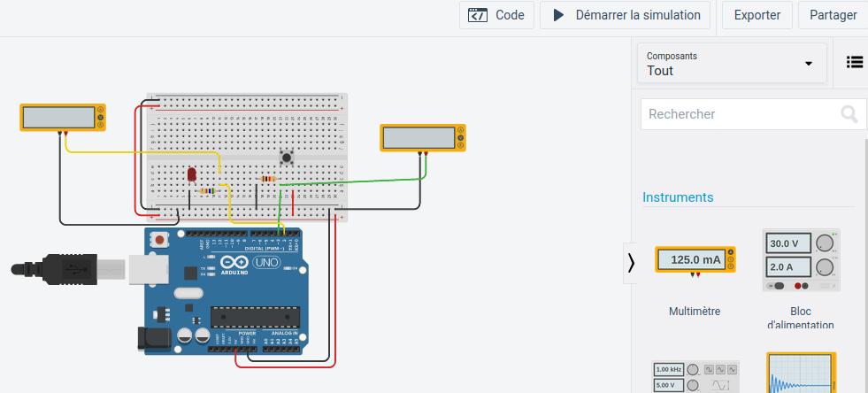Expand the Composants dropdown set to Tout
Image resolution: width=868 pixels, height=393 pixels.
pyautogui.click(x=731, y=64)
